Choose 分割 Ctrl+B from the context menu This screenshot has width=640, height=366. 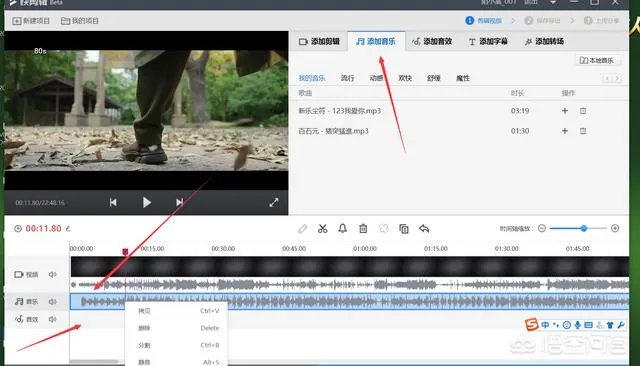click(176, 345)
